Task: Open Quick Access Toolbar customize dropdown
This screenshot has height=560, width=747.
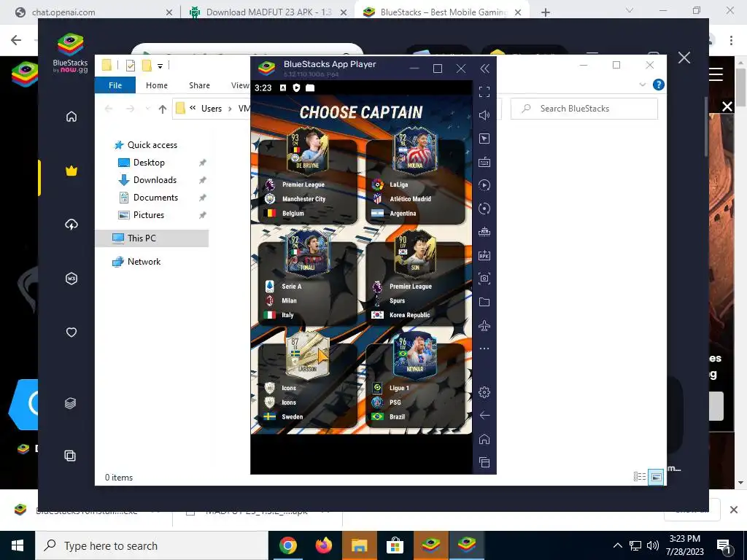Action: pyautogui.click(x=160, y=66)
